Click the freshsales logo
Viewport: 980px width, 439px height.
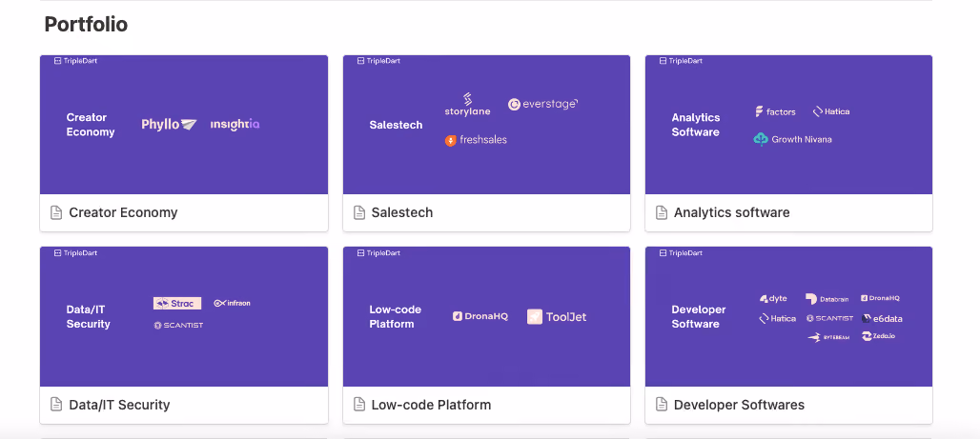[x=476, y=140]
